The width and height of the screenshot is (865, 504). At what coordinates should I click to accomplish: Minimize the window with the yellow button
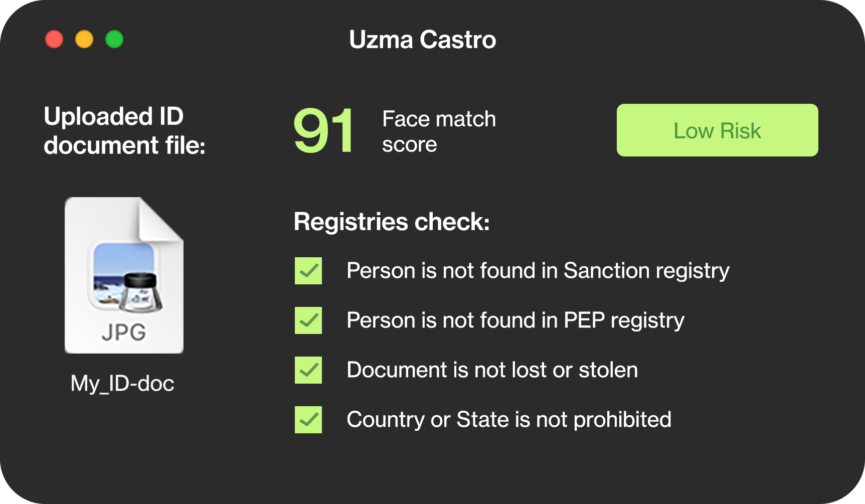pyautogui.click(x=84, y=39)
